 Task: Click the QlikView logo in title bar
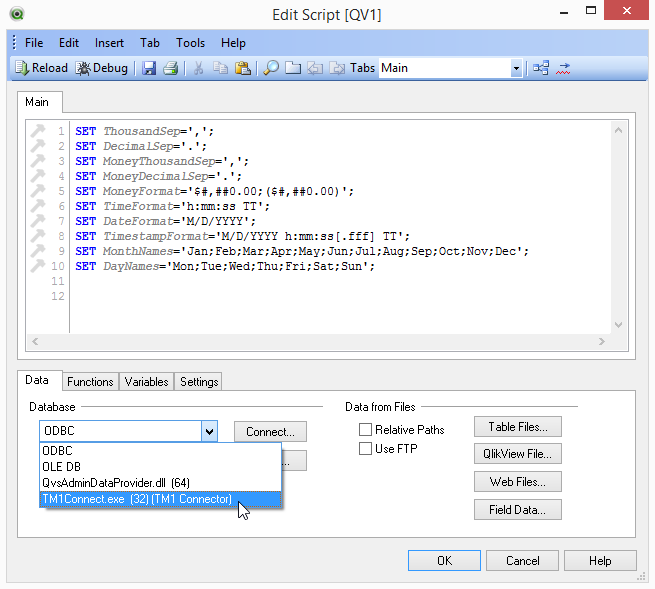[x=17, y=14]
